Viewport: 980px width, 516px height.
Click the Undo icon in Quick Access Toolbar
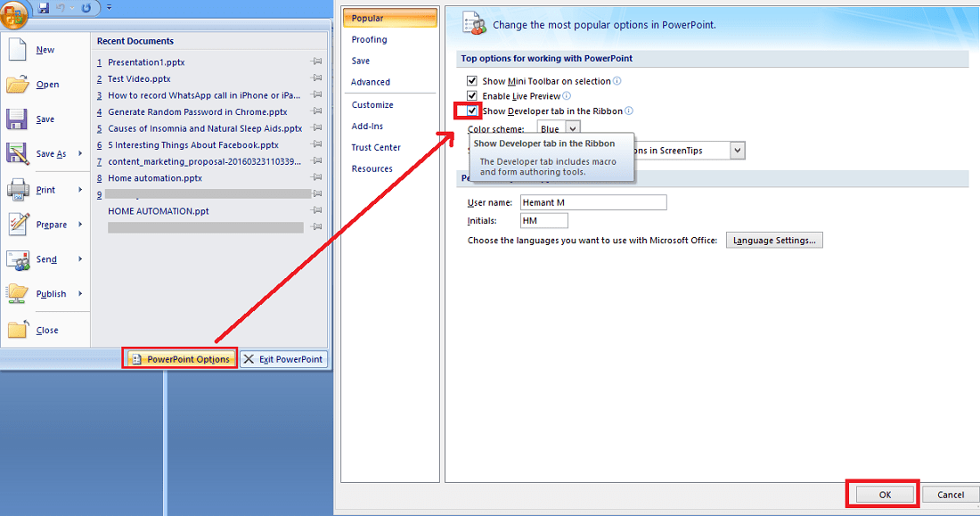click(61, 7)
